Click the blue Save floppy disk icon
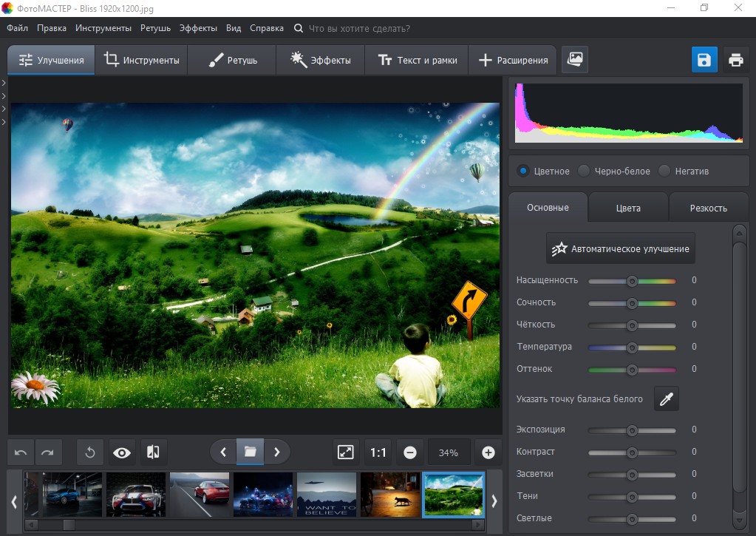This screenshot has width=756, height=536. tap(704, 60)
